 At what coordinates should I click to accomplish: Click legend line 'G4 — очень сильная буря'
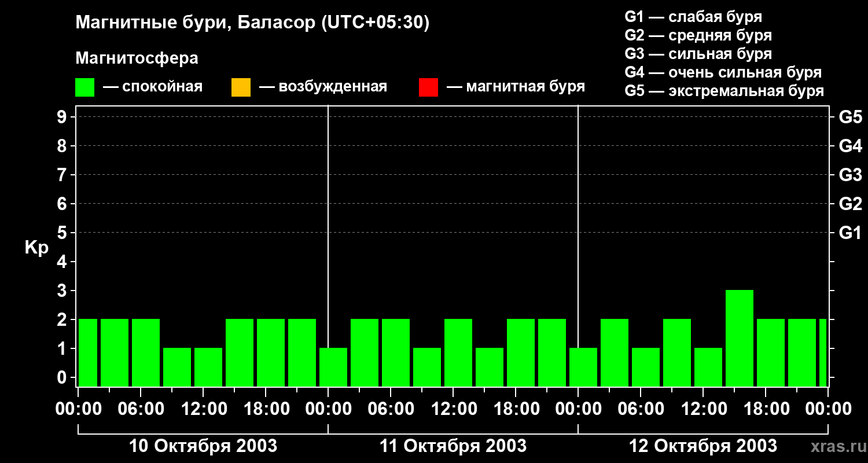tap(723, 72)
